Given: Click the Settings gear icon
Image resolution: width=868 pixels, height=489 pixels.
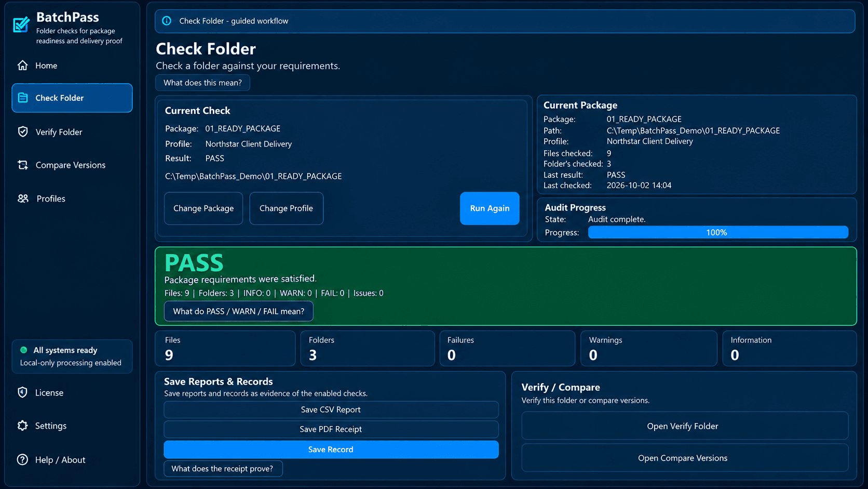Looking at the screenshot, I should point(22,426).
